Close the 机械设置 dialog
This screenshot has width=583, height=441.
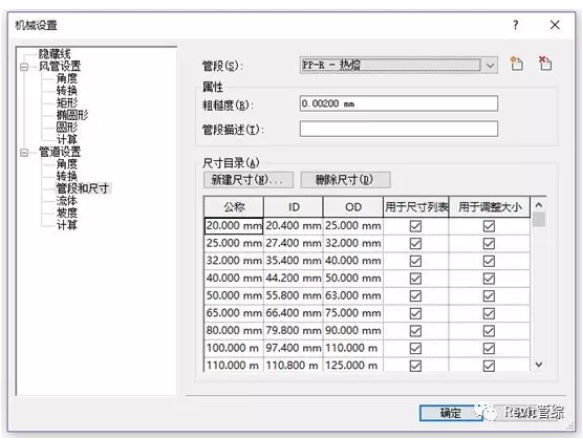[555, 25]
